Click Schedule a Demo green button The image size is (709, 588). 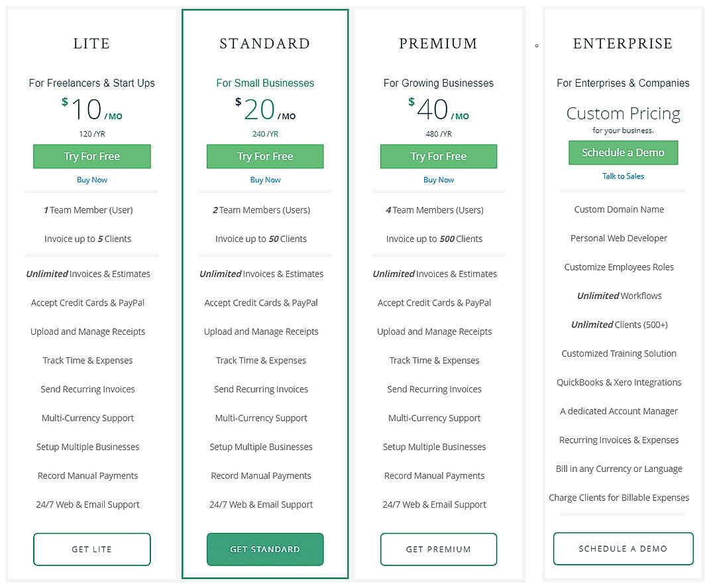coord(623,152)
